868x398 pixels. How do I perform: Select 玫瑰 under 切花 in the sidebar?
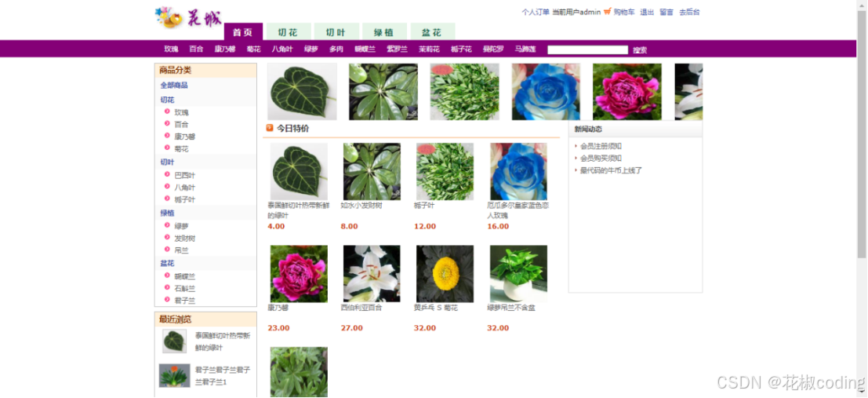point(182,112)
